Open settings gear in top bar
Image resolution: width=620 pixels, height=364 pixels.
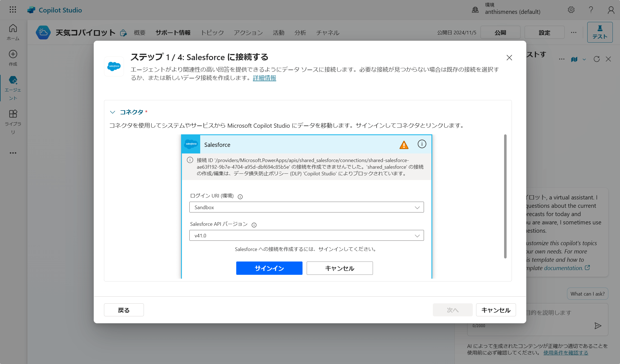[x=571, y=10]
